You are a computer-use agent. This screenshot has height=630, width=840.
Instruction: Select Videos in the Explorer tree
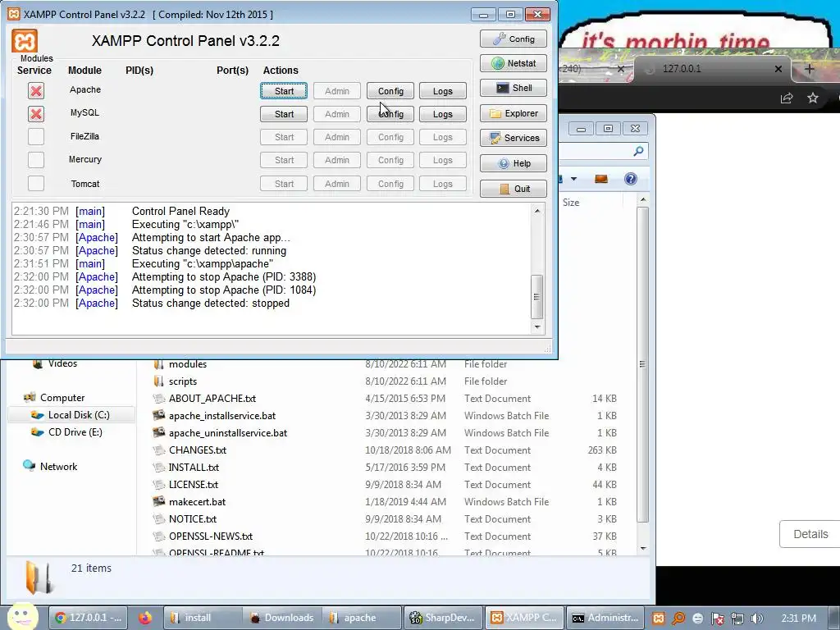(62, 363)
